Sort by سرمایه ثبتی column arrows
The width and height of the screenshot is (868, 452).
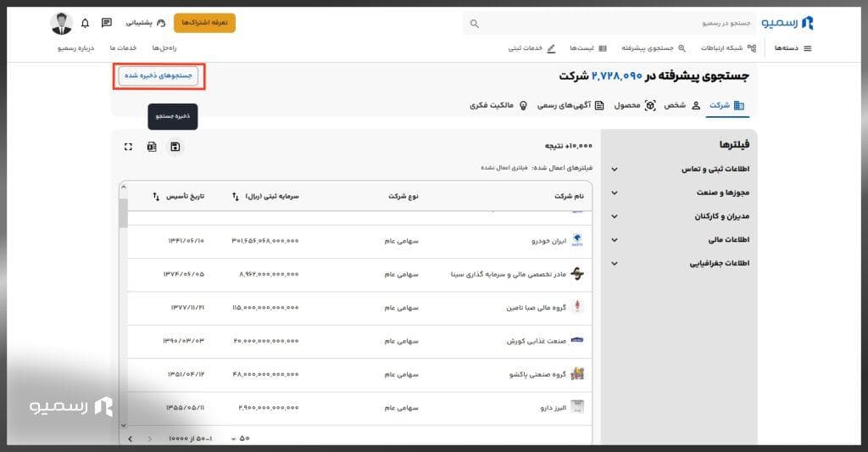click(x=236, y=197)
